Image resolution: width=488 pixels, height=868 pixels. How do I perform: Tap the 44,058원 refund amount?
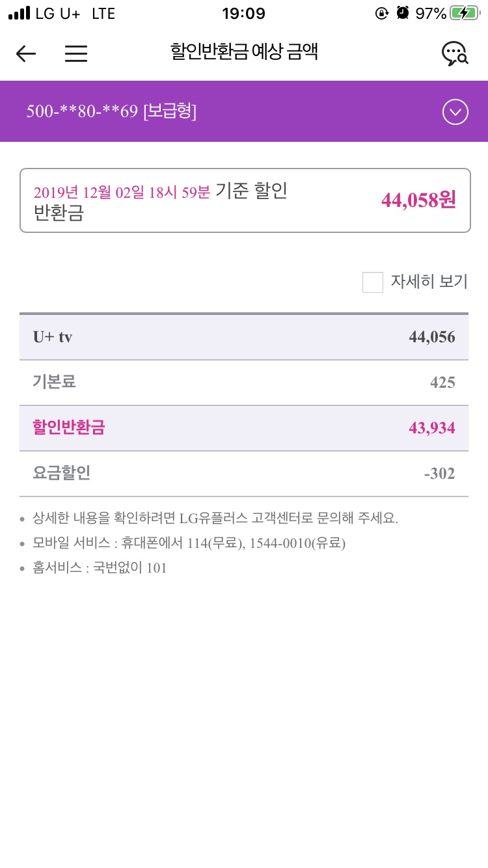[418, 200]
